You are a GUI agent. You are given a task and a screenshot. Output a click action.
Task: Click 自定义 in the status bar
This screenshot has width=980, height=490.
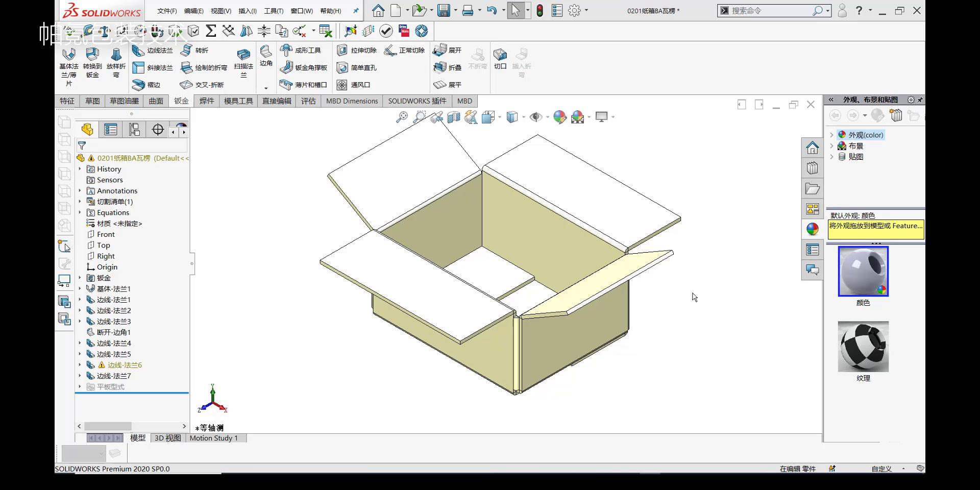880,469
